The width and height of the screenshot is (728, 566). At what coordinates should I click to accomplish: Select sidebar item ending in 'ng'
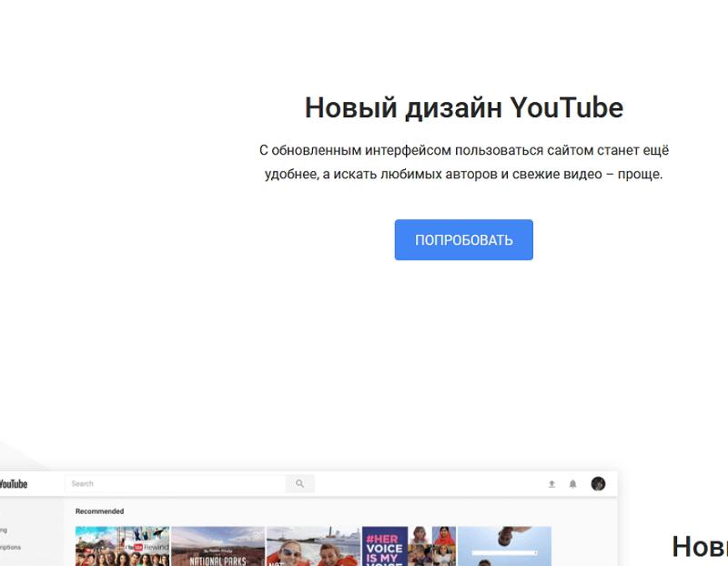point(5,530)
